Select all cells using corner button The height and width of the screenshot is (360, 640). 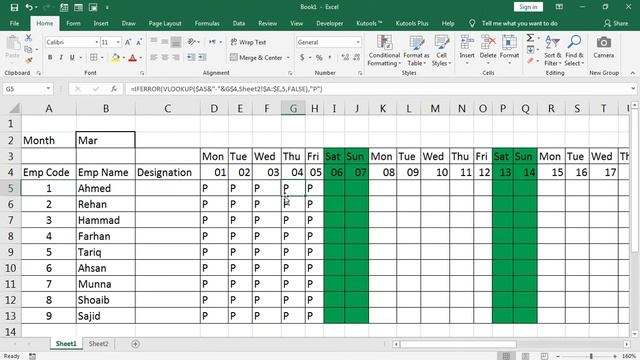point(14,108)
